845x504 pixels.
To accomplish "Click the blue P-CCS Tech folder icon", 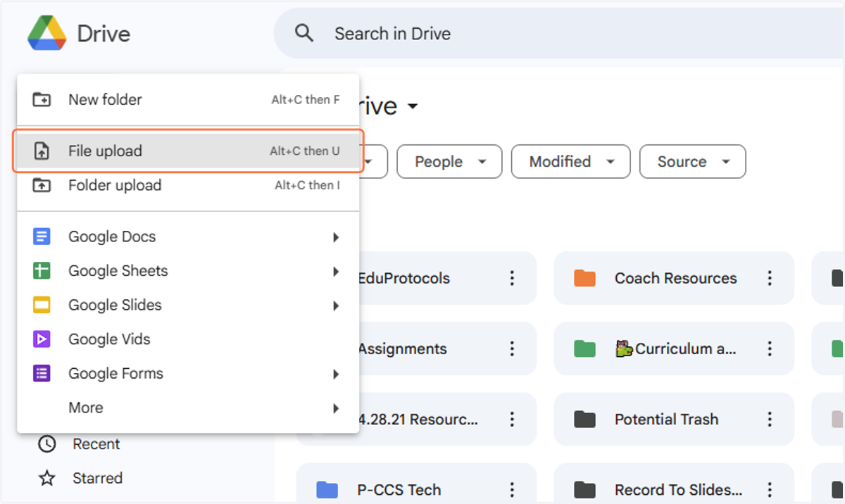I will (x=327, y=490).
